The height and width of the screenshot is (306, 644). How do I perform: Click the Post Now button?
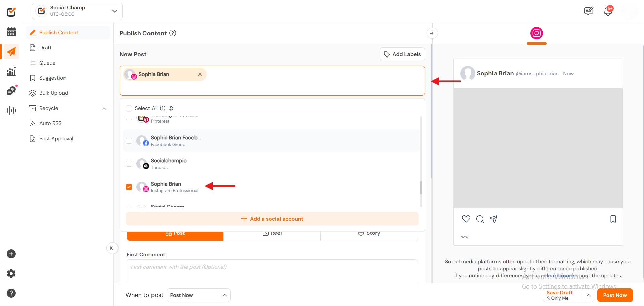(x=614, y=295)
